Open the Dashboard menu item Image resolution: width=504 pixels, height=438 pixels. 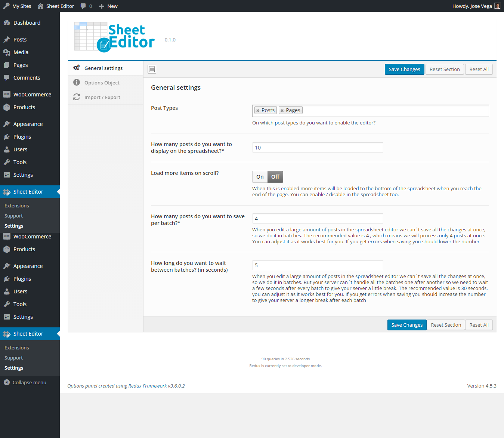tap(30, 23)
